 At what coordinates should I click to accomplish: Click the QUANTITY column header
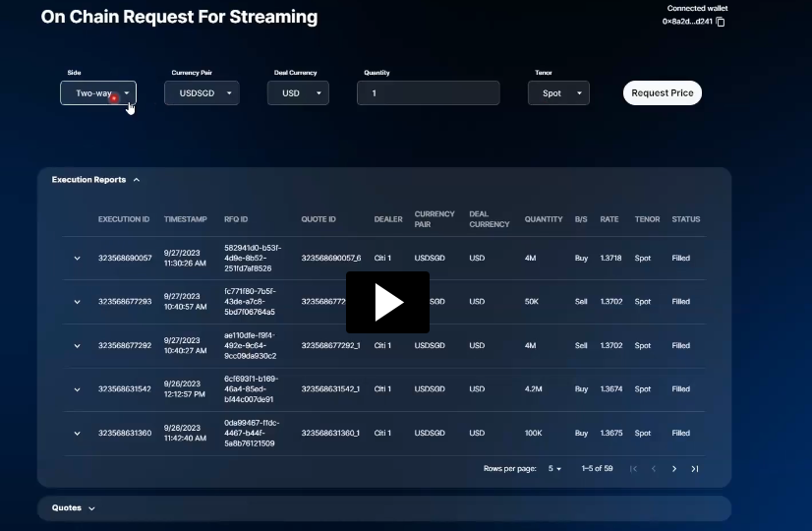click(544, 219)
